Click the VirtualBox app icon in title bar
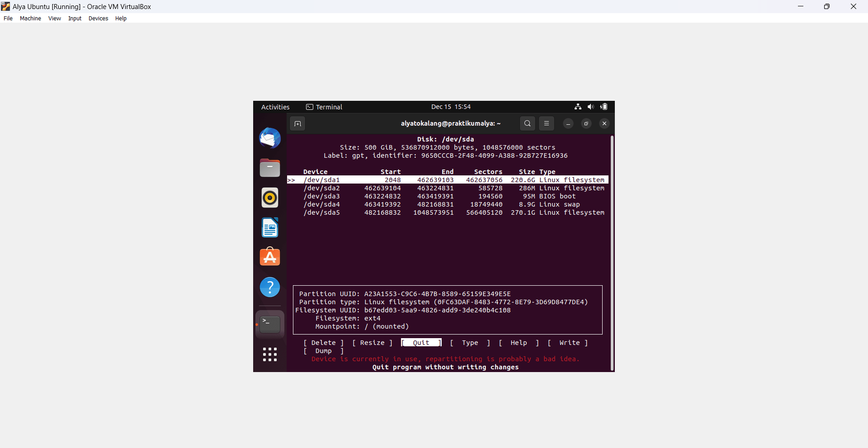868x448 pixels. click(x=5, y=6)
